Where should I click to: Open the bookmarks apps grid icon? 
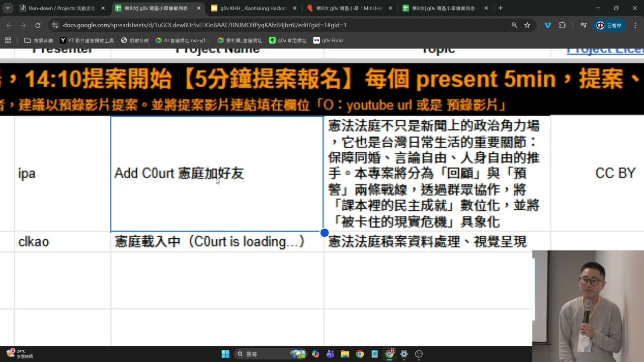8,40
